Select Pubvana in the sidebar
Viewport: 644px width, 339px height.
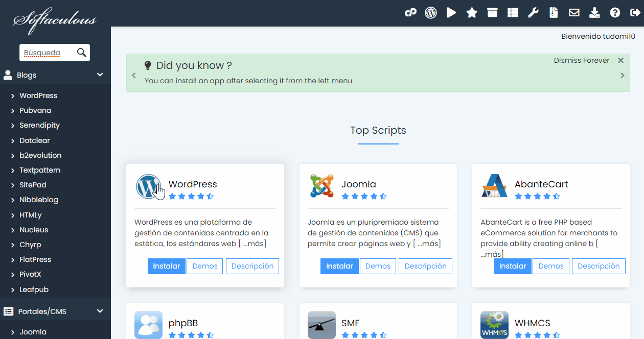tap(35, 110)
